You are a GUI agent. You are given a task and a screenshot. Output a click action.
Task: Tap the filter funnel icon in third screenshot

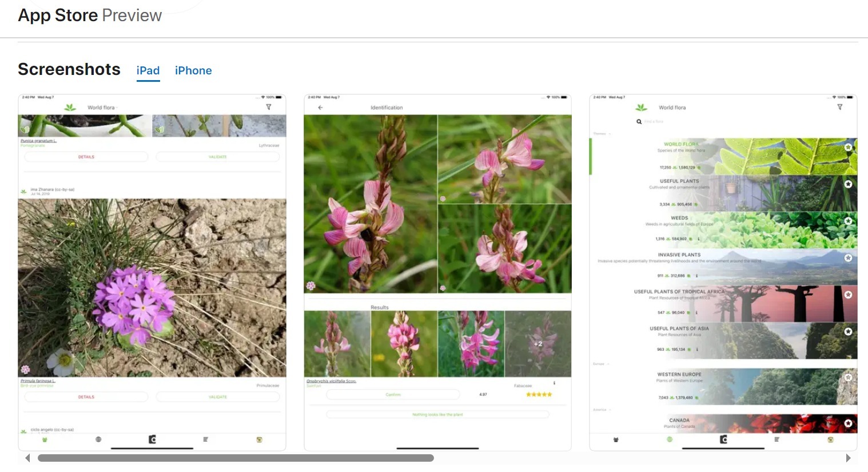(839, 107)
